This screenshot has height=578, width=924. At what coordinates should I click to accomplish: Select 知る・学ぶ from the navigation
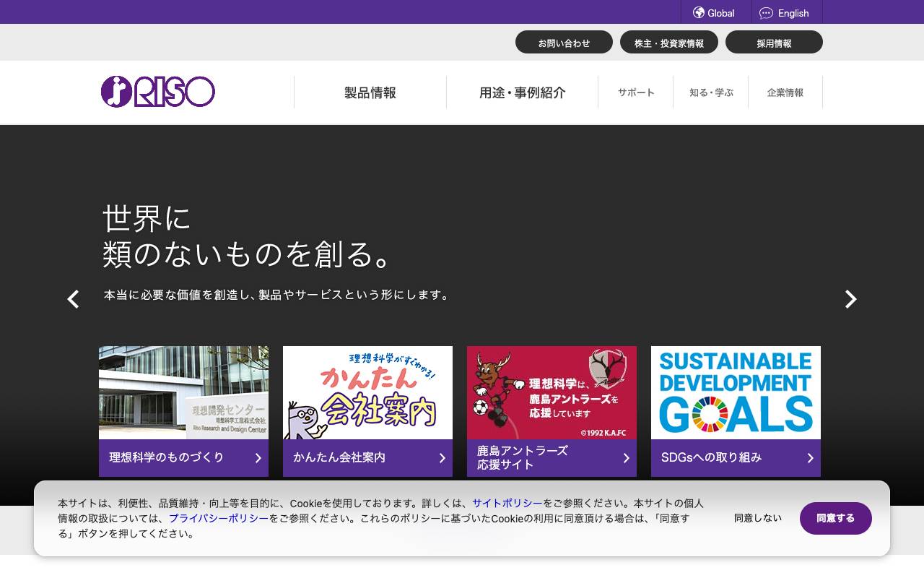[x=710, y=92]
